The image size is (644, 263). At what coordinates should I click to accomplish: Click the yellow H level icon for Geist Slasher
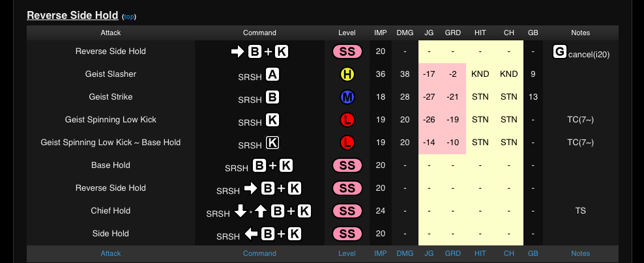[347, 74]
